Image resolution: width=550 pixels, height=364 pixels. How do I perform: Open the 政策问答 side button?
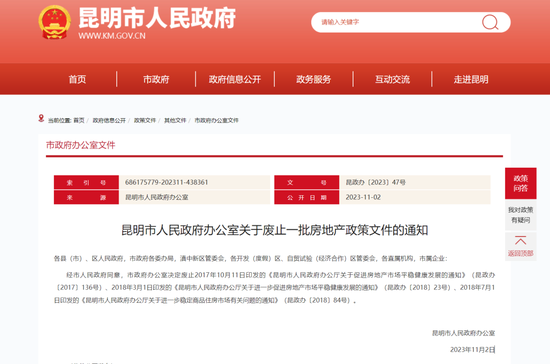pyautogui.click(x=521, y=183)
